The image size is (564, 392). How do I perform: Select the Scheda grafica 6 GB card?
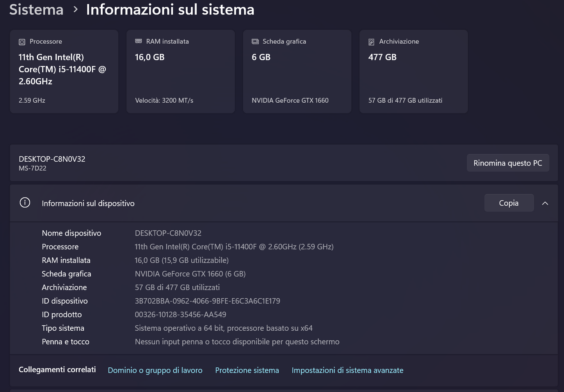[x=297, y=71]
